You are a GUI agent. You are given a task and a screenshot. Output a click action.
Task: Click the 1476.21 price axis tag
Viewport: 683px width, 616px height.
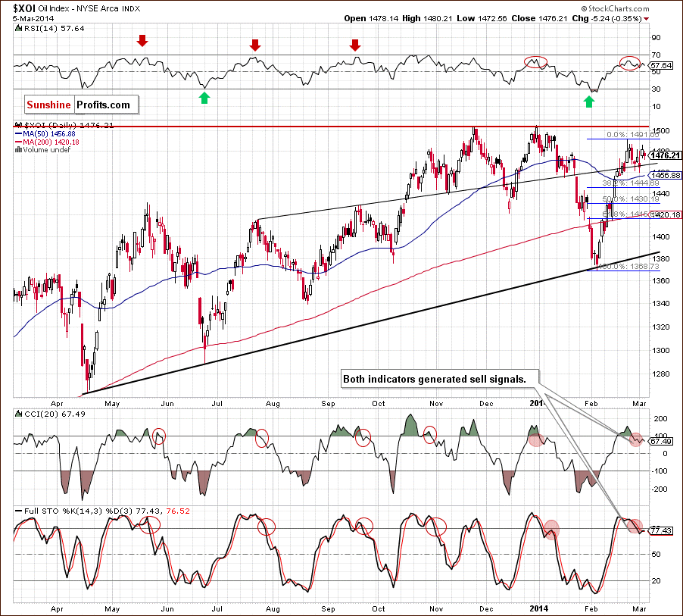coord(665,155)
